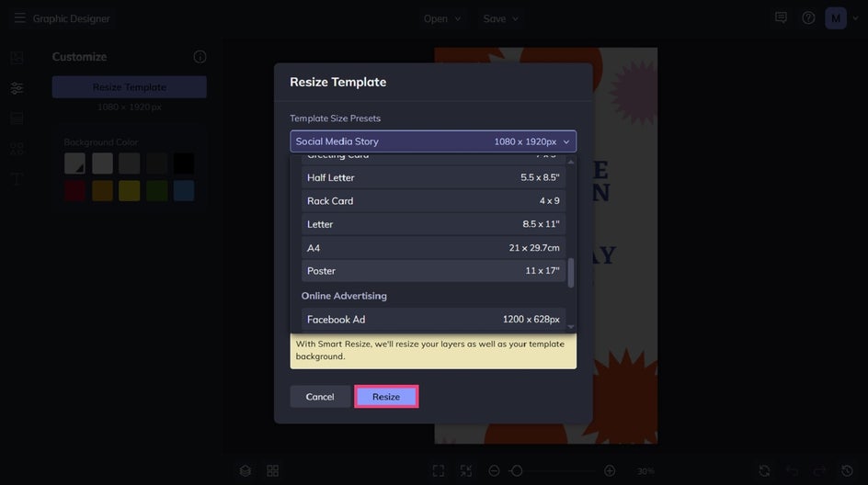Pick the black background color swatch

(184, 164)
